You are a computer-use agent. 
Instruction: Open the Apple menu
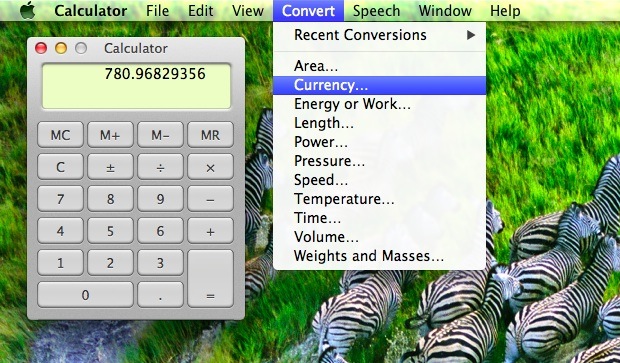pos(27,10)
